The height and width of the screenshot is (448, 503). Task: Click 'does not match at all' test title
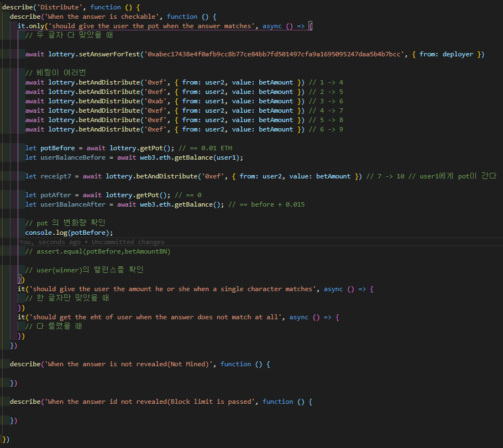point(237,317)
